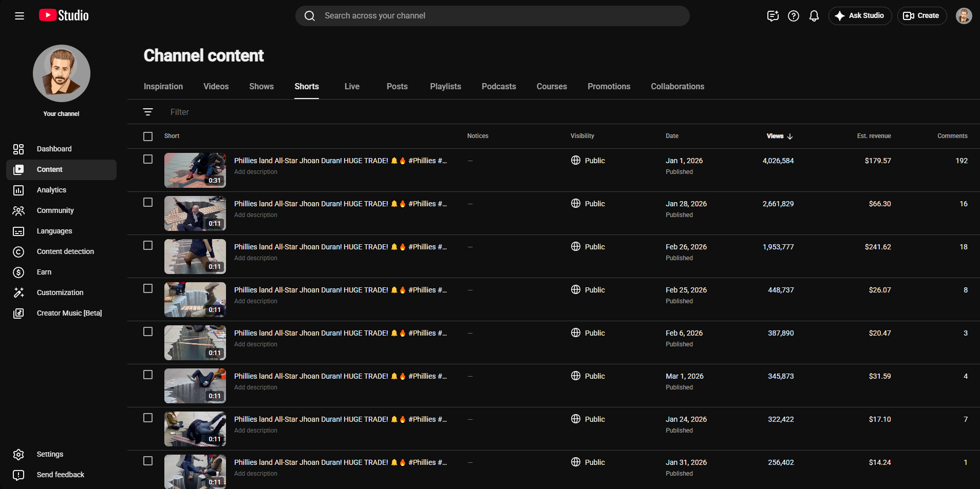The image size is (980, 489).
Task: Switch to the Promotions tab
Action: point(609,86)
